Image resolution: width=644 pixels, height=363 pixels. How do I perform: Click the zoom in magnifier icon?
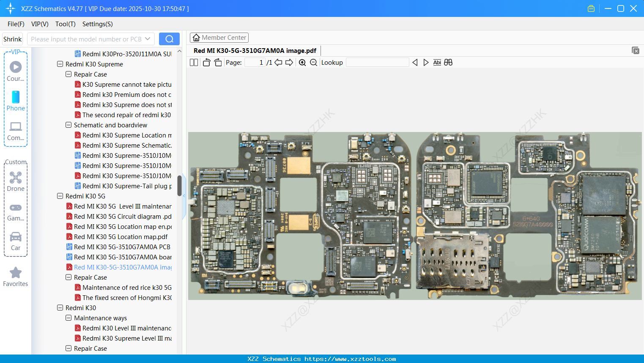coord(302,63)
